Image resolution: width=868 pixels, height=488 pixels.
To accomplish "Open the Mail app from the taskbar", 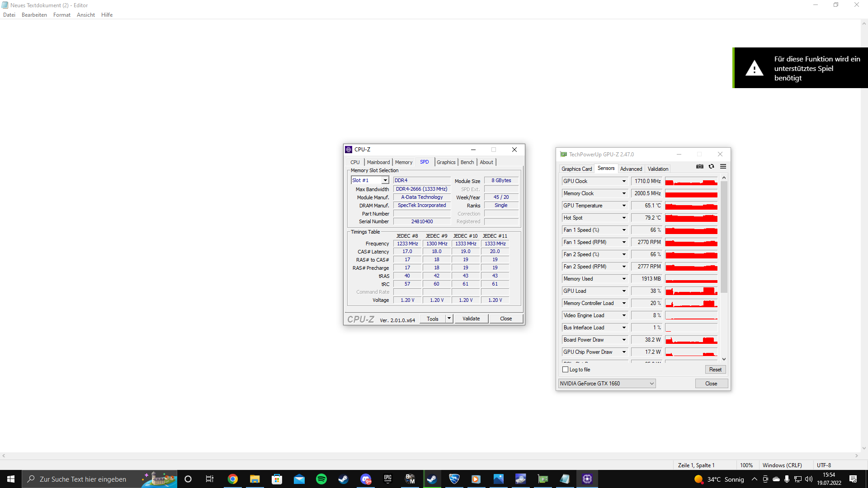I will 299,479.
